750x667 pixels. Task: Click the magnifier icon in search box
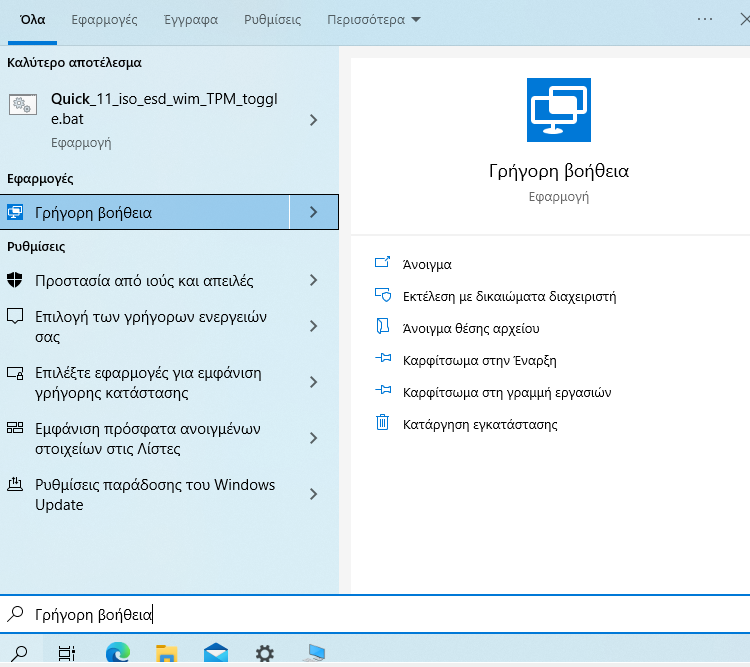click(x=15, y=614)
